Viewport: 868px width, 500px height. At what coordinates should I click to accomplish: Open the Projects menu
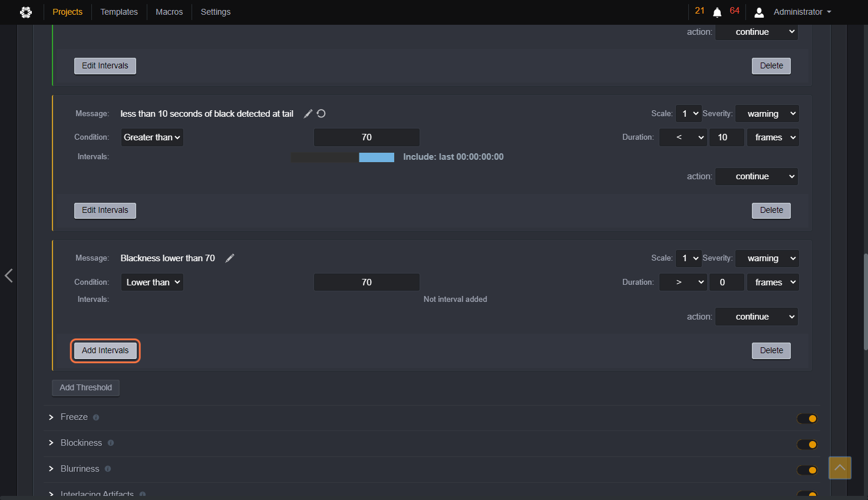[x=67, y=12]
